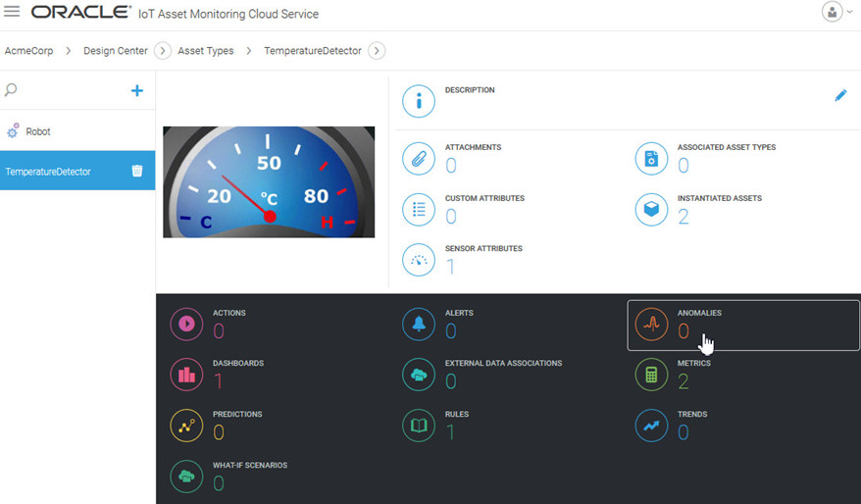The image size is (861, 504).
Task: Add a new asset type with plus icon
Action: coord(136,90)
